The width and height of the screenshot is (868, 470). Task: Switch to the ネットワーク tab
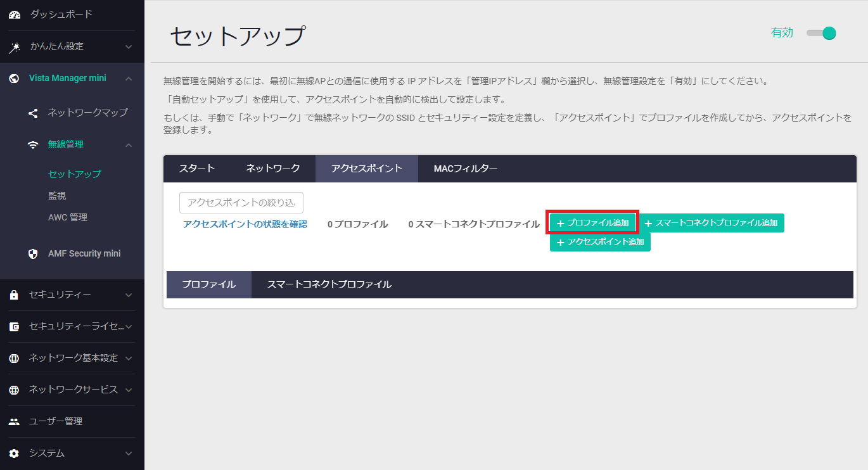click(x=272, y=168)
